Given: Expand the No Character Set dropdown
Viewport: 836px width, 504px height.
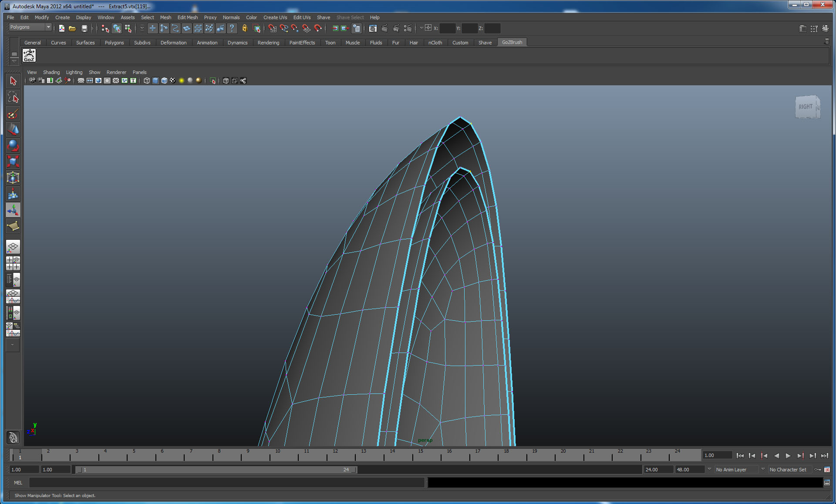Looking at the screenshot, I should coord(763,469).
